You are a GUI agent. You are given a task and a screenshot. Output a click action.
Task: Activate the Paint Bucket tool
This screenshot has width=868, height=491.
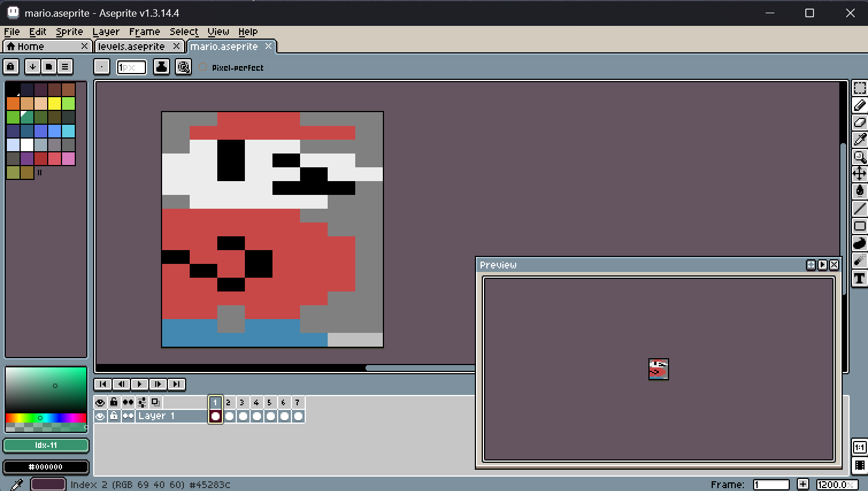(x=859, y=191)
